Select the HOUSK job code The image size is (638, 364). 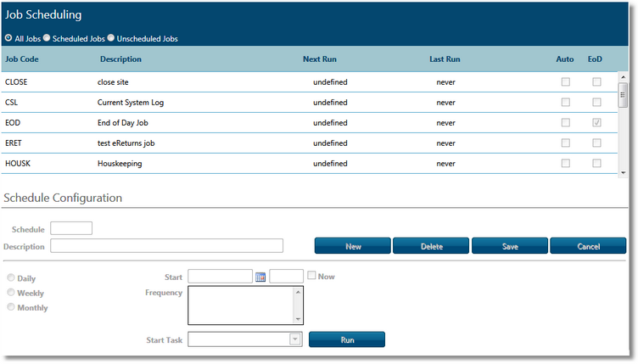coord(18,163)
